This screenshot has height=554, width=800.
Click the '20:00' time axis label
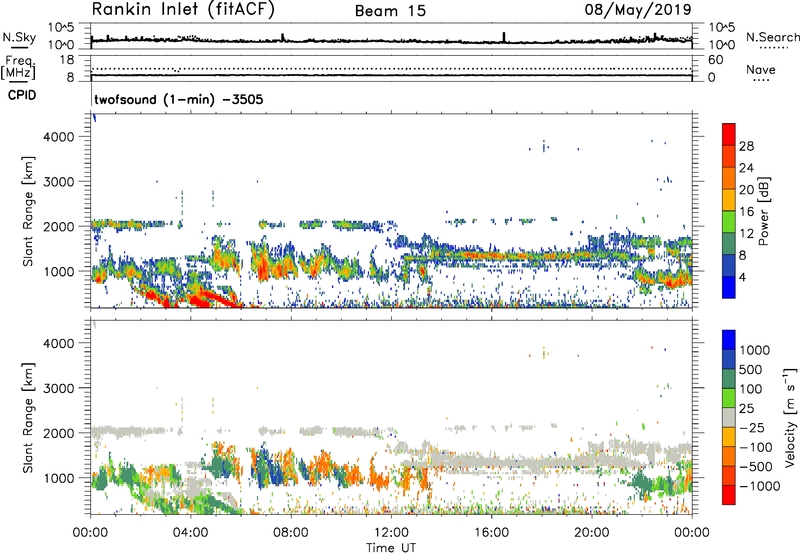coord(592,533)
